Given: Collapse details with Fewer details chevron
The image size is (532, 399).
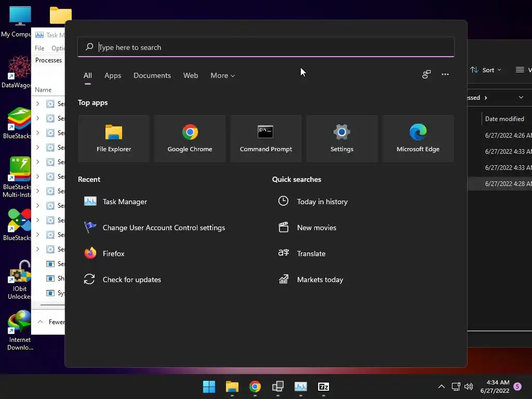Looking at the screenshot, I should 40,322.
